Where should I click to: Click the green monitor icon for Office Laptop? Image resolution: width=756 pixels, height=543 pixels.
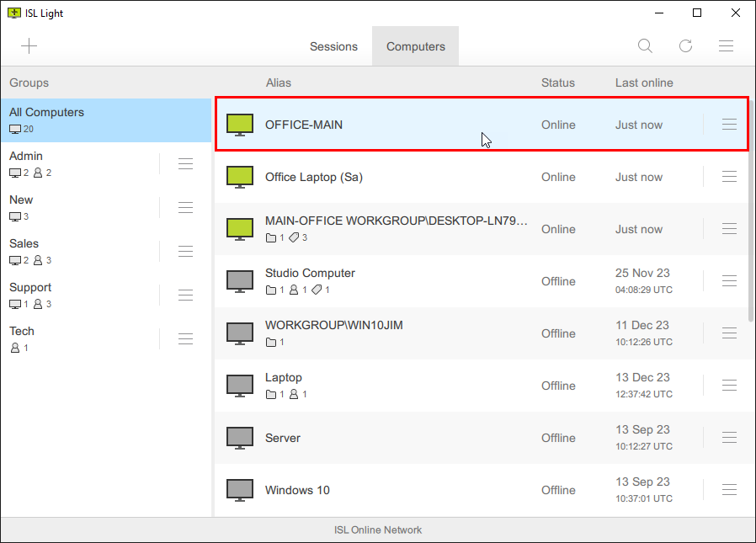tap(240, 176)
